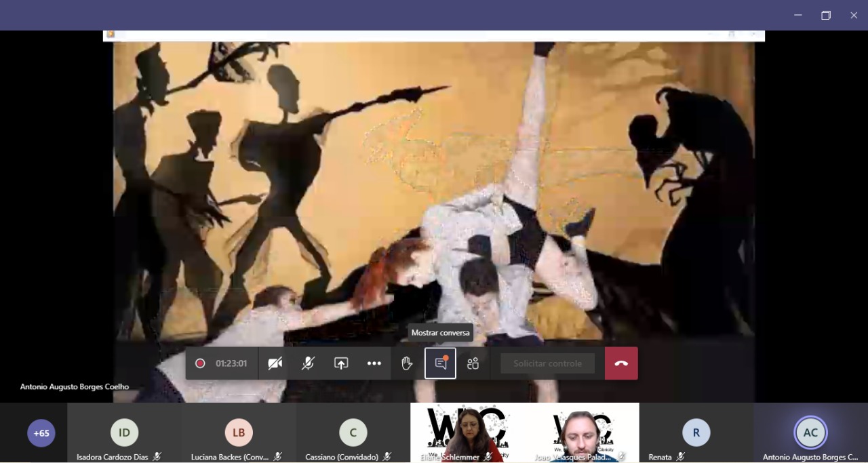The width and height of the screenshot is (868, 463).
Task: Click the shared screen presentation image
Action: tap(434, 217)
